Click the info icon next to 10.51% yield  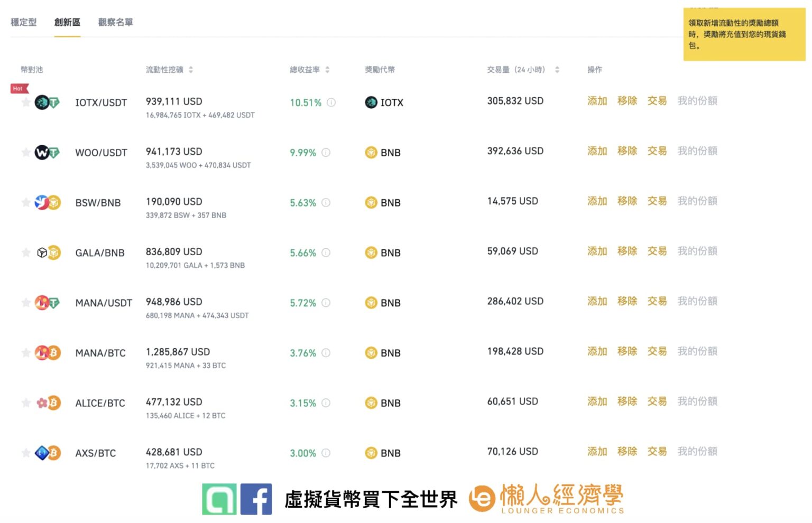point(331,102)
